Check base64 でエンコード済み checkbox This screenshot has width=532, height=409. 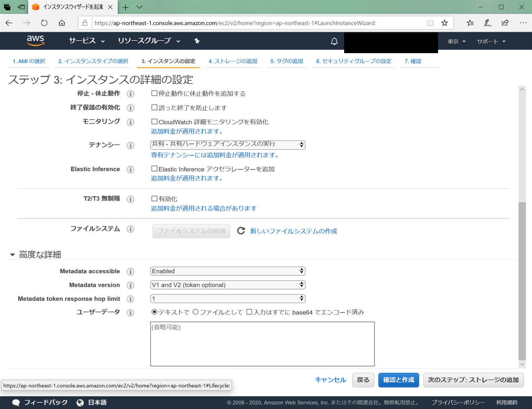tap(249, 312)
